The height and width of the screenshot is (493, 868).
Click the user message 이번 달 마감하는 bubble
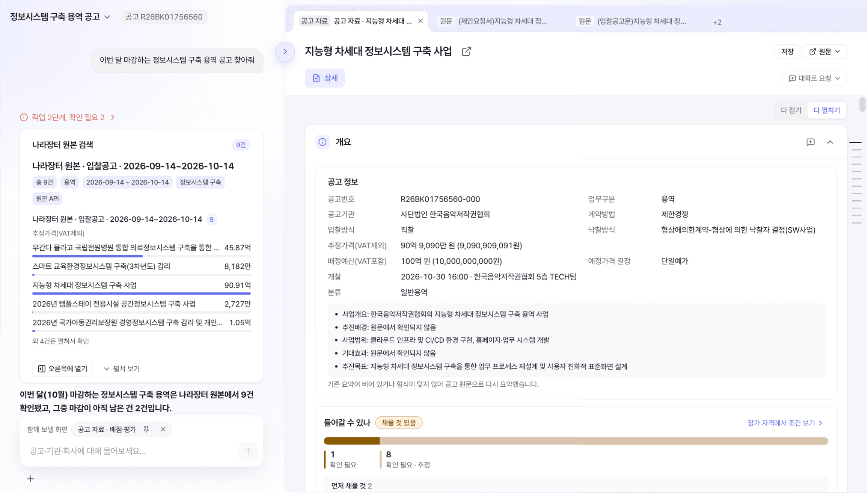[177, 60]
